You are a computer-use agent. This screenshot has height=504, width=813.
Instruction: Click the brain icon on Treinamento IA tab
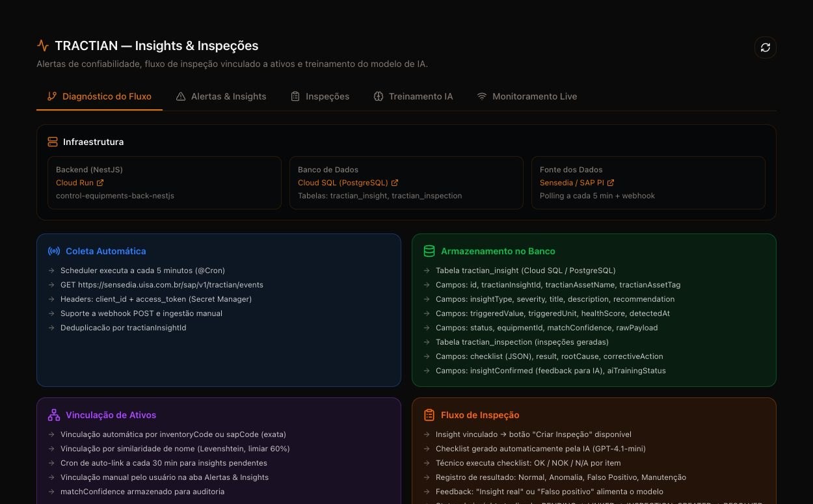click(379, 96)
